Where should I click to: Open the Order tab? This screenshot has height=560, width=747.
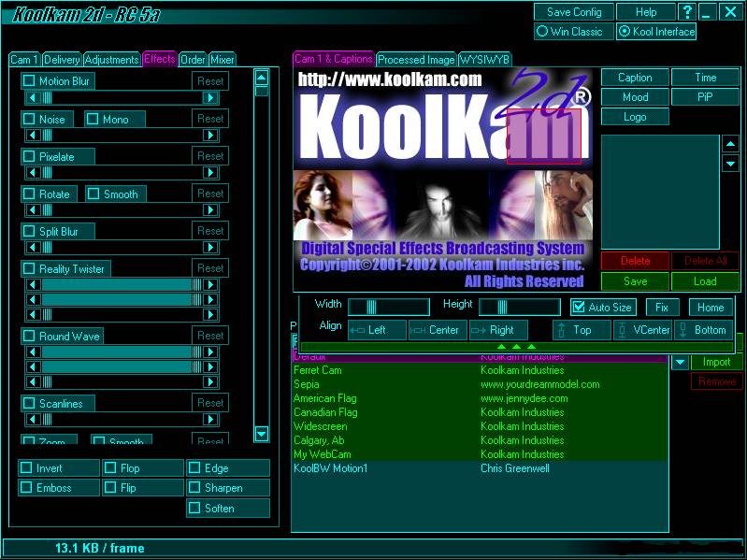pos(193,60)
